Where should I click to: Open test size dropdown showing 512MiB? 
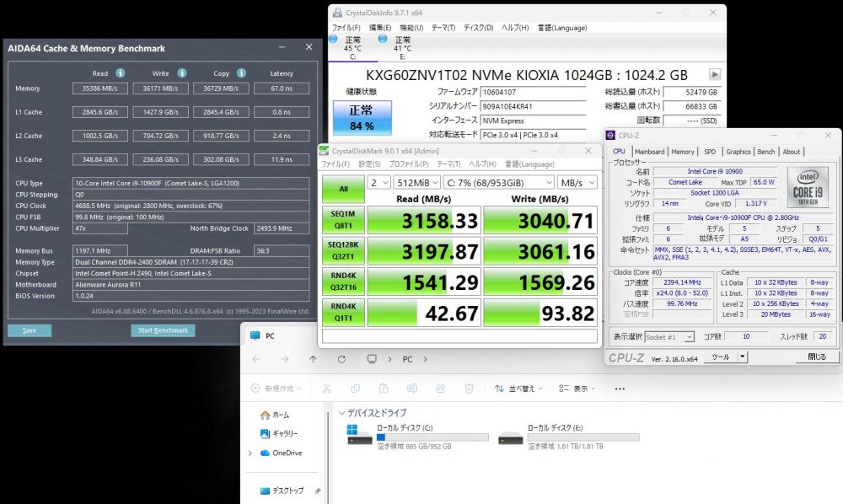pos(417,183)
